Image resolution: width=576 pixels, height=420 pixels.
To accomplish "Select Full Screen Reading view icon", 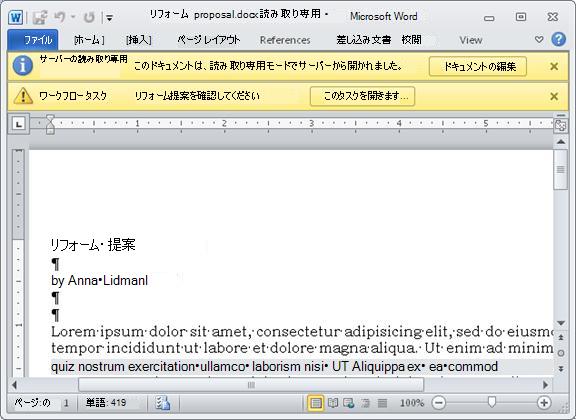I will [333, 403].
